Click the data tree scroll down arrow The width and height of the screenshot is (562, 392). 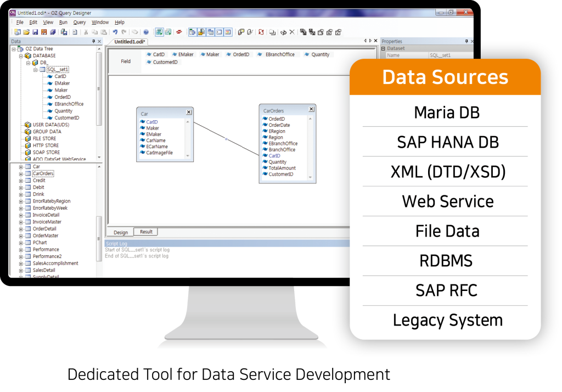[99, 158]
